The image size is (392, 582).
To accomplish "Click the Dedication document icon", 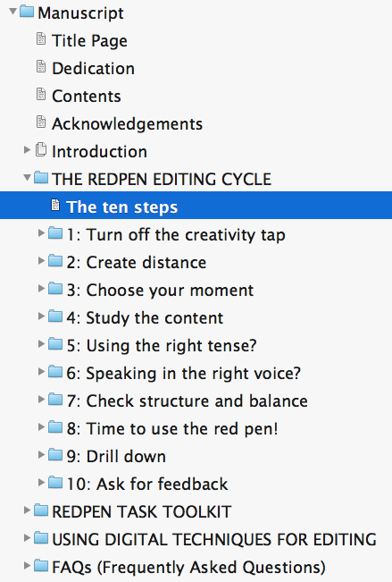I will pos(41,67).
